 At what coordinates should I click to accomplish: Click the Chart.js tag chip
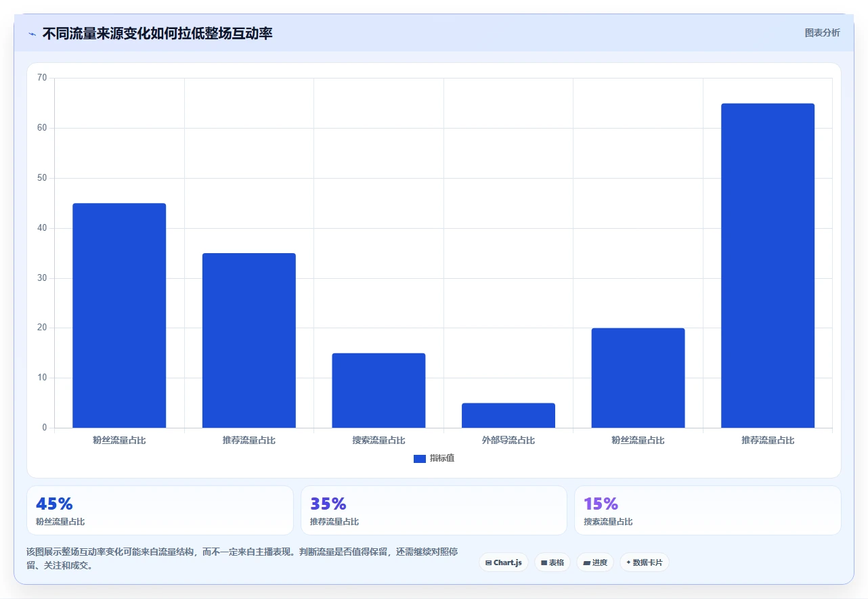tap(504, 562)
